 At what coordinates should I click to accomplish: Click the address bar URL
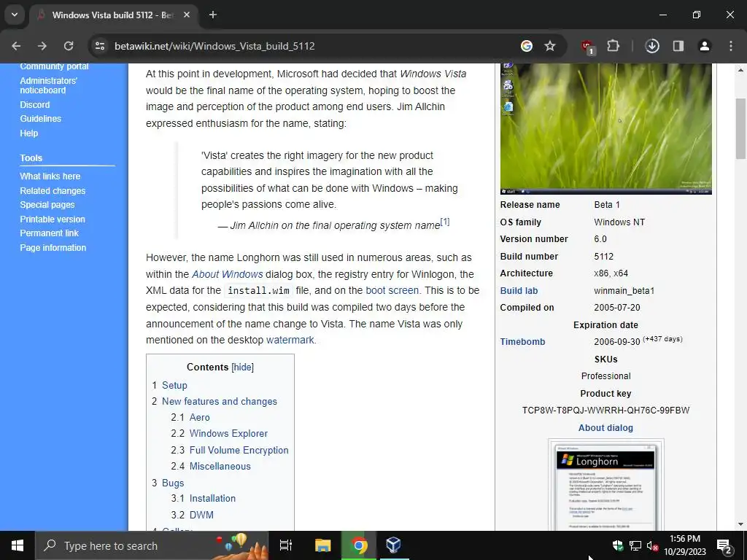click(215, 46)
